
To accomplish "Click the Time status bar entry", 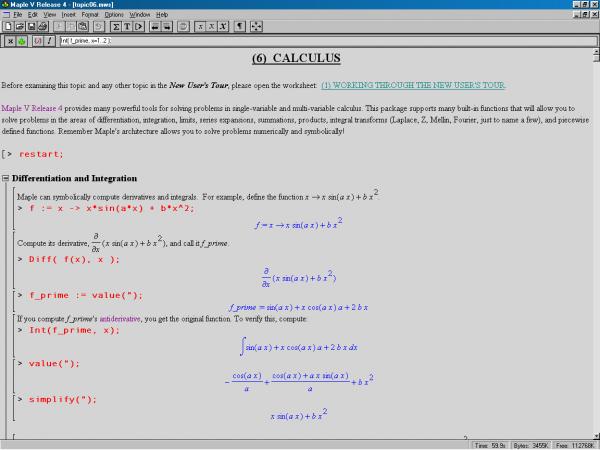I will [x=490, y=445].
